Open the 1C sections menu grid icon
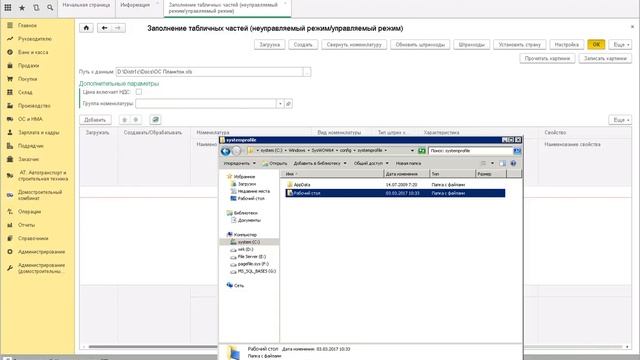 [x=8, y=7]
